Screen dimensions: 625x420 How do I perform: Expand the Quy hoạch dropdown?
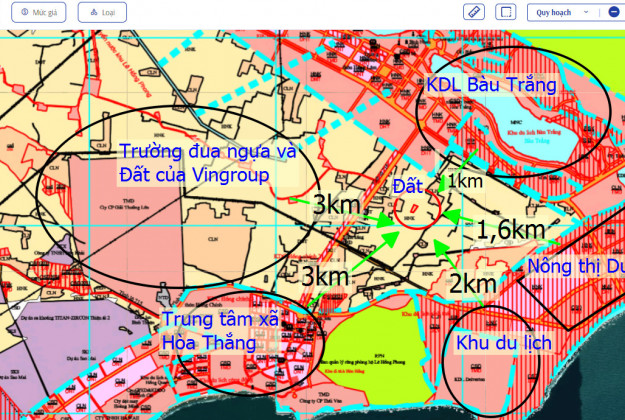tap(560, 12)
